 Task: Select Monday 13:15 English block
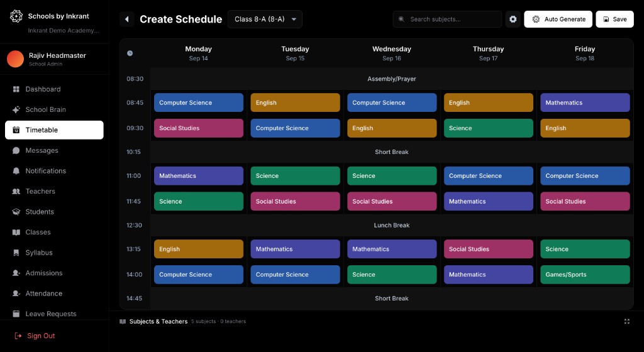pyautogui.click(x=199, y=249)
